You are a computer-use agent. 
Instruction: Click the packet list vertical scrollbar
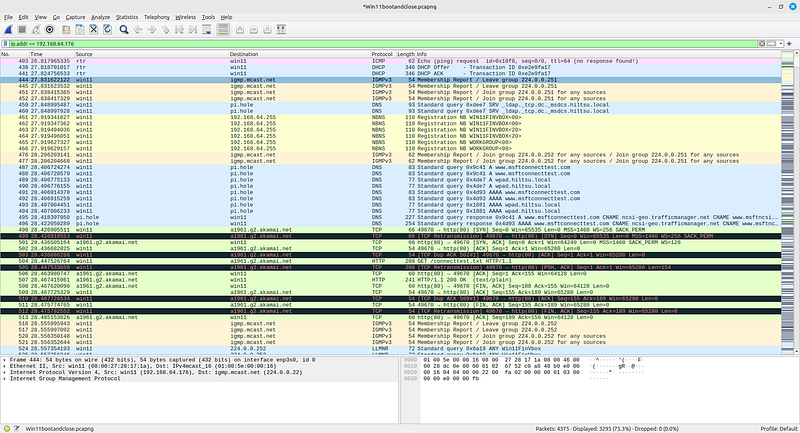pyautogui.click(x=797, y=202)
